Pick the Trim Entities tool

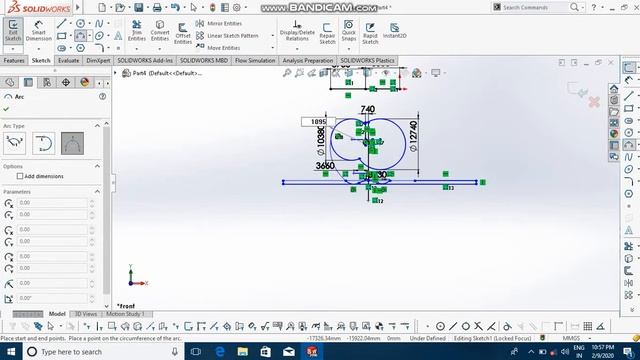(137, 31)
